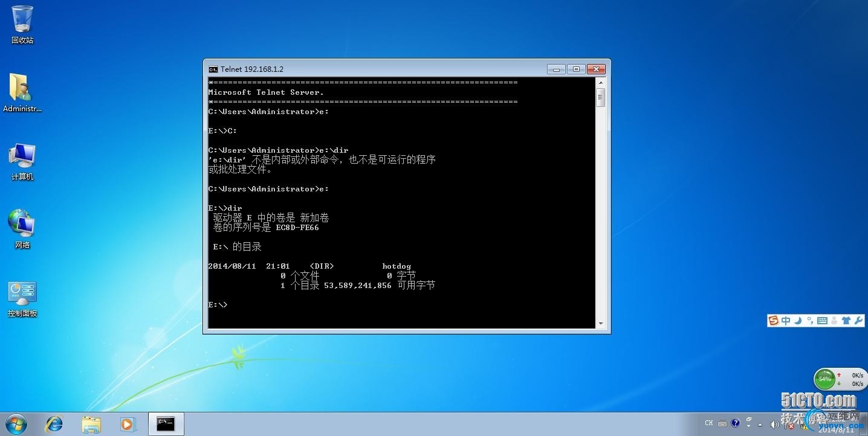
Task: Click the Telnet vertical scrollbar thumb
Action: tap(600, 97)
